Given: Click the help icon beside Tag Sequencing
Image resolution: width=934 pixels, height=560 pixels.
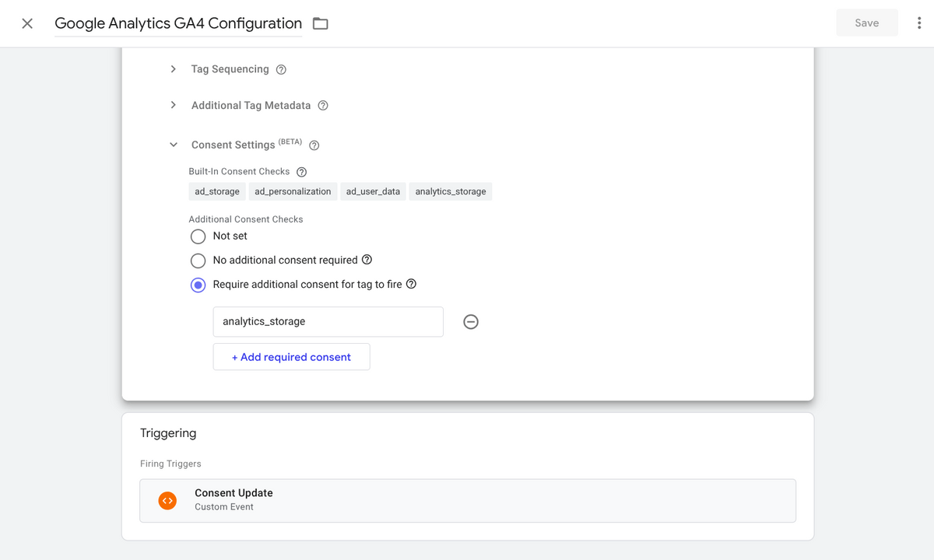Looking at the screenshot, I should (281, 69).
